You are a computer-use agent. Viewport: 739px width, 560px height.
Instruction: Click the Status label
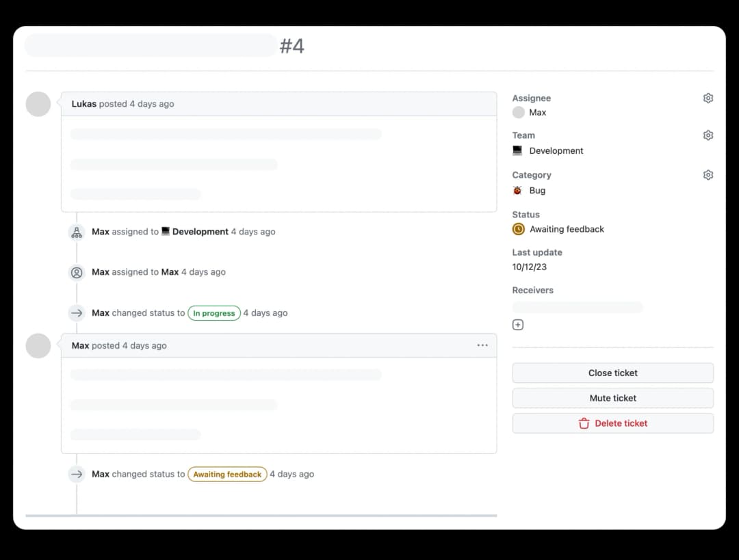[526, 214]
